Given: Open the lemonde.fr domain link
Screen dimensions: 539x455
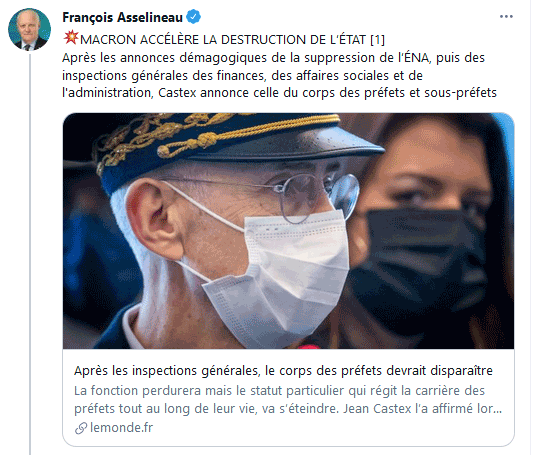Looking at the screenshot, I should (121, 428).
